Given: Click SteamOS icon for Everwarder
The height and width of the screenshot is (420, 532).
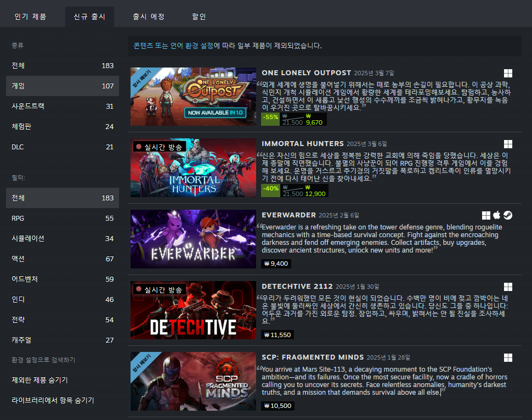Looking at the screenshot, I should (x=508, y=215).
